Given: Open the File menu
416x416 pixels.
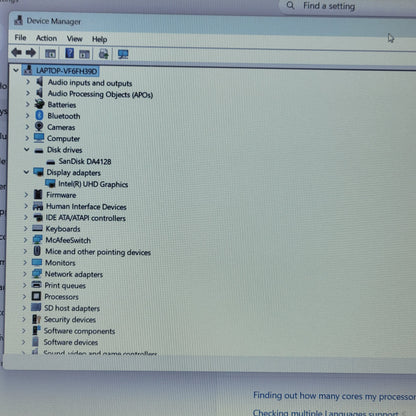Looking at the screenshot, I should (20, 38).
